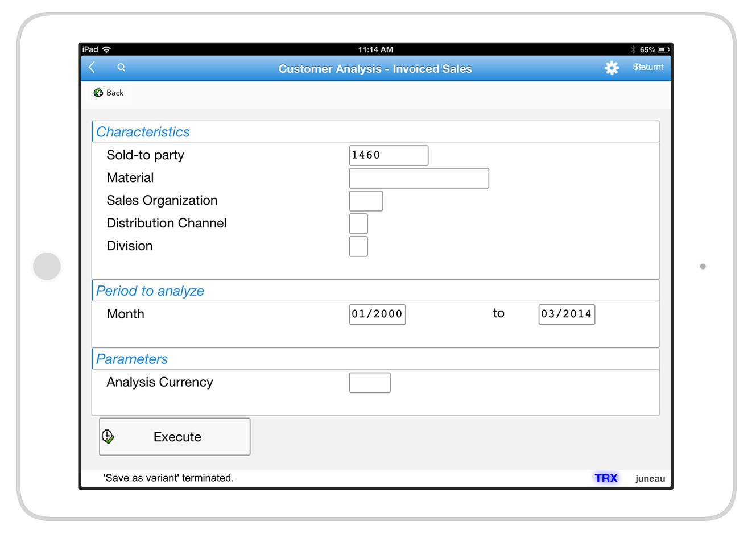Select the Sold-to party field with 1460

(389, 155)
